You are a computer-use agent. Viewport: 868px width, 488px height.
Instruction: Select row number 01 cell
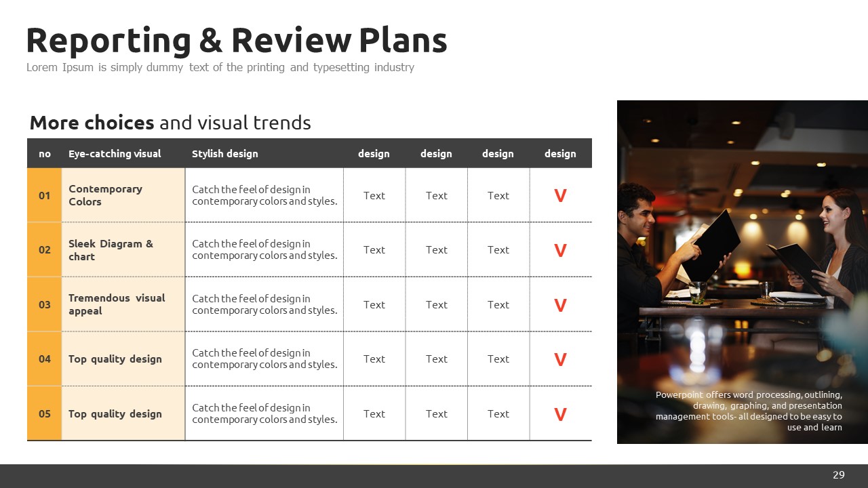point(45,195)
